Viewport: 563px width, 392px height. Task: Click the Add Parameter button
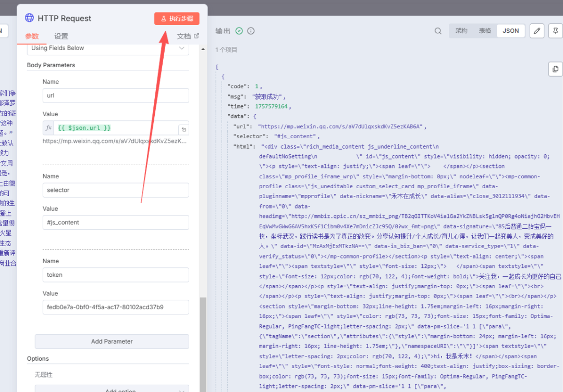[112, 341]
